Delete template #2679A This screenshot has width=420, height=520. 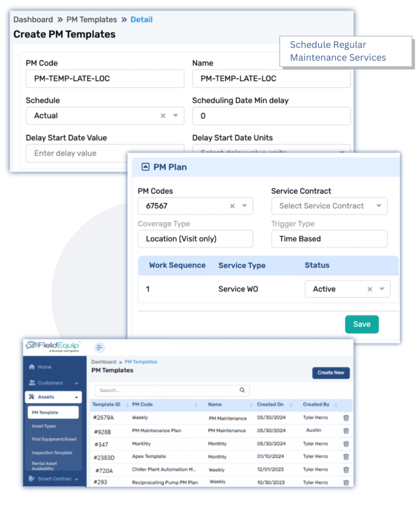click(346, 418)
